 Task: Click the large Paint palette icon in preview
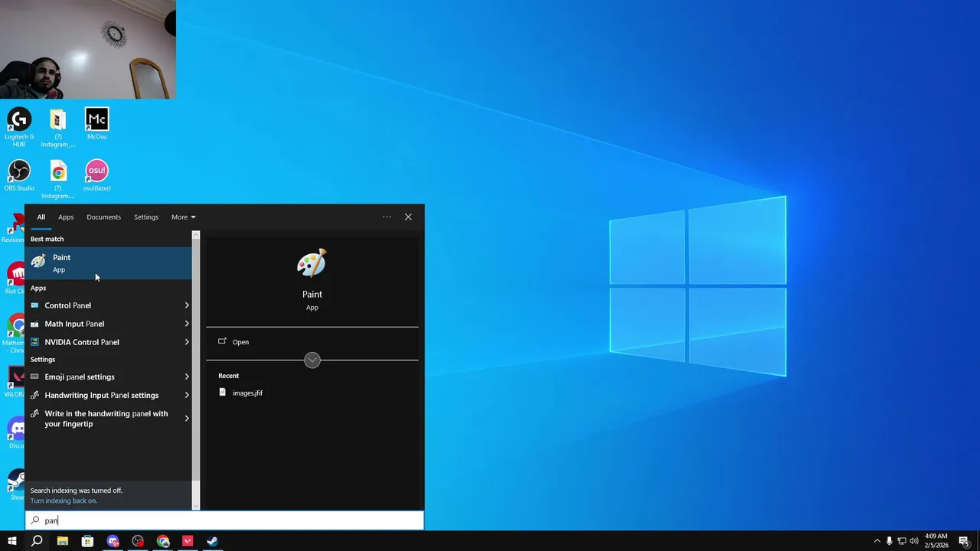tap(312, 262)
